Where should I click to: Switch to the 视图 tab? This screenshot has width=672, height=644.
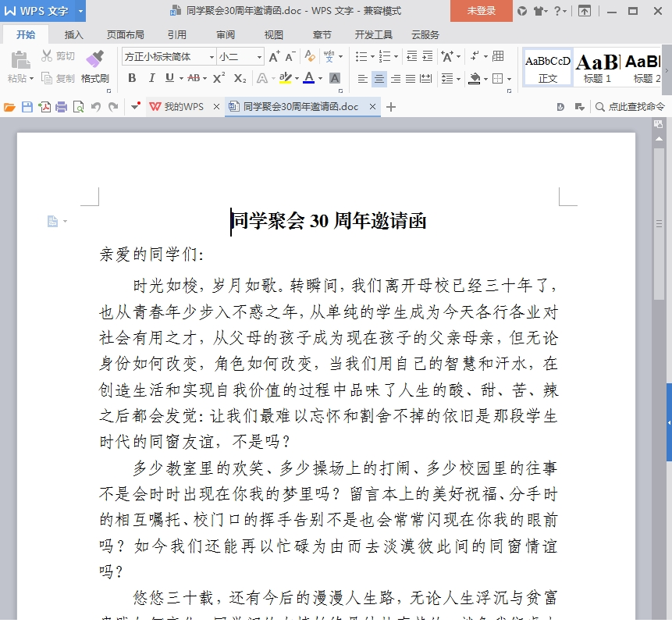(x=273, y=34)
